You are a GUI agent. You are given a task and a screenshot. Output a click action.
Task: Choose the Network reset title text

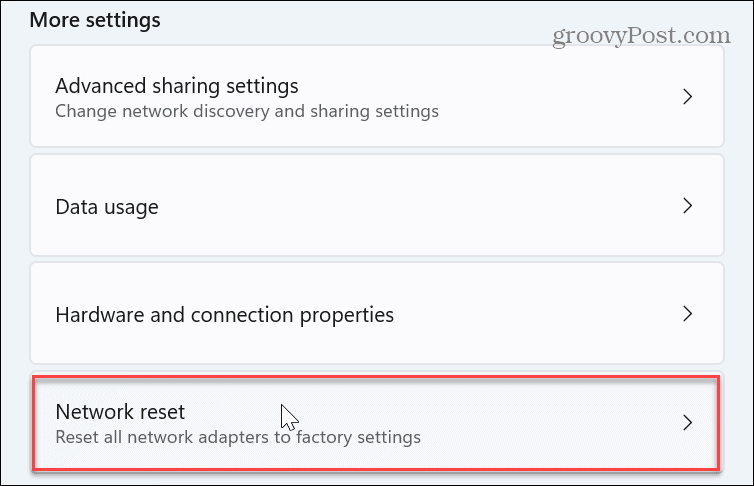tap(121, 411)
